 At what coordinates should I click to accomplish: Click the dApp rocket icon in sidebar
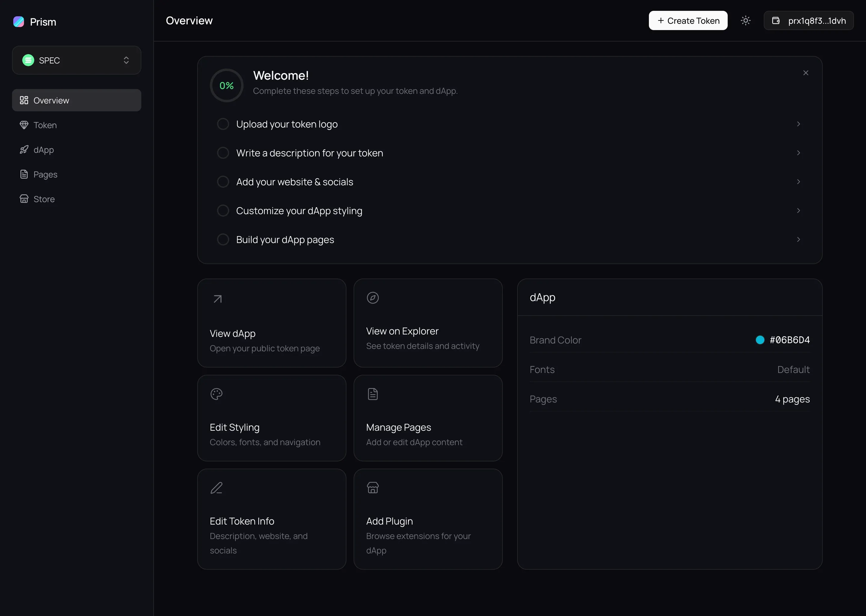[24, 149]
